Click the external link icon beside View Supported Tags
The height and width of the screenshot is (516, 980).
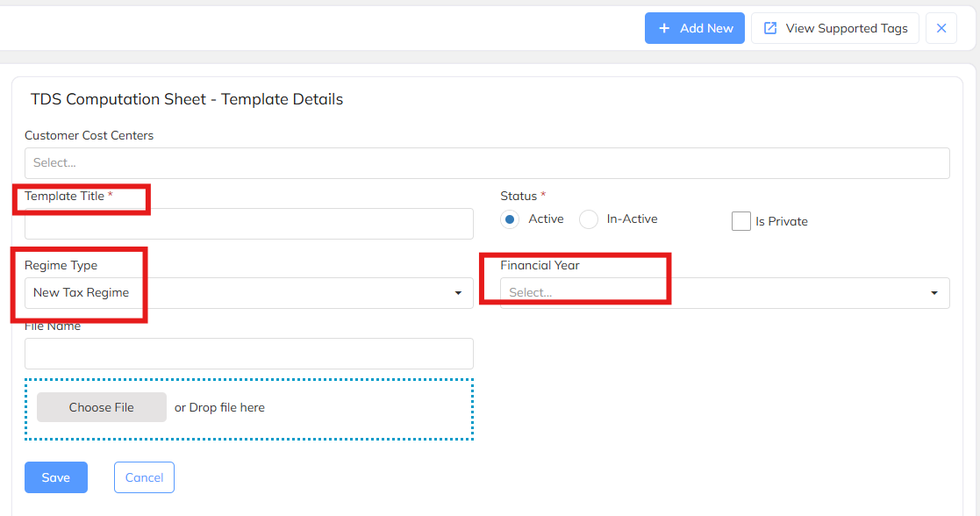point(770,28)
